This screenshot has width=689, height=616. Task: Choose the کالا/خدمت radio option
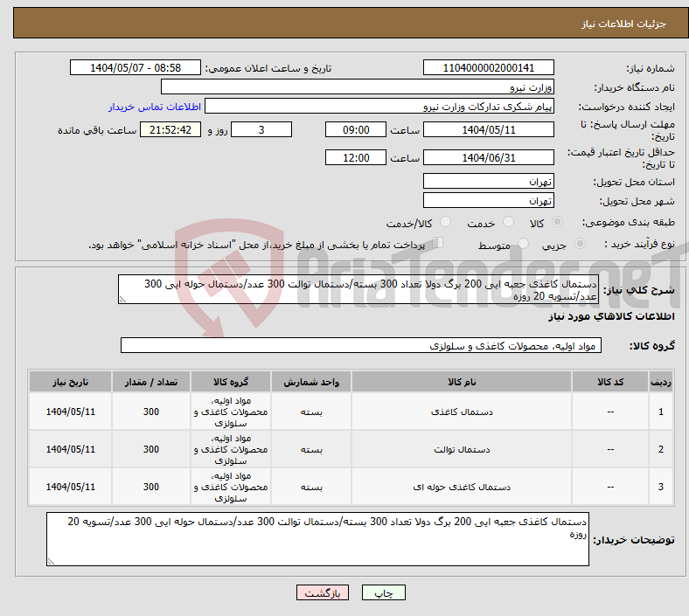pos(445,223)
